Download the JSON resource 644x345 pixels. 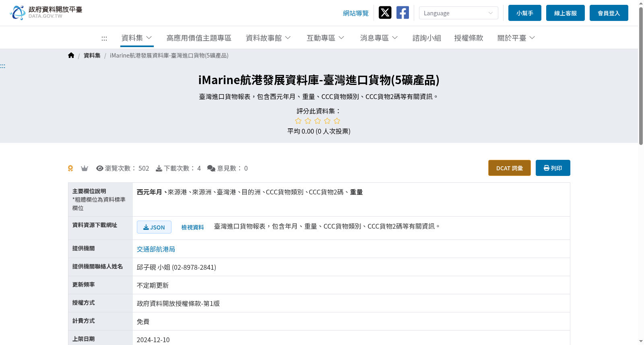click(154, 227)
